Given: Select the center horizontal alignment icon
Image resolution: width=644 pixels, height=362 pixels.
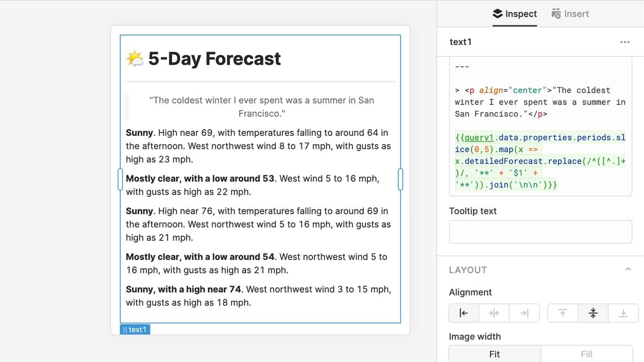Looking at the screenshot, I should point(494,313).
